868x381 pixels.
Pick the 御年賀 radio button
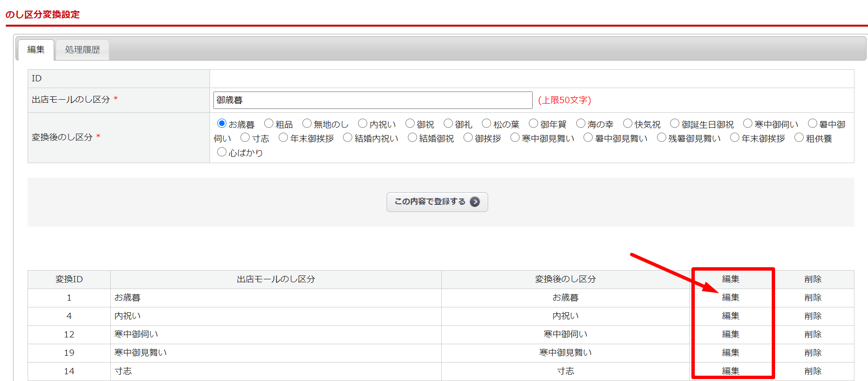pyautogui.click(x=533, y=124)
